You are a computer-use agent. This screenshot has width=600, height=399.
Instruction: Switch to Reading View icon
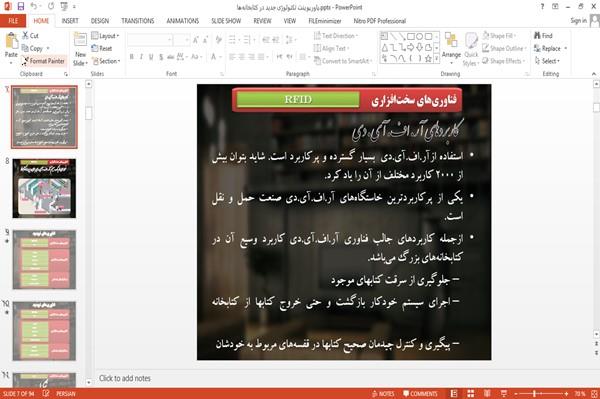(487, 394)
